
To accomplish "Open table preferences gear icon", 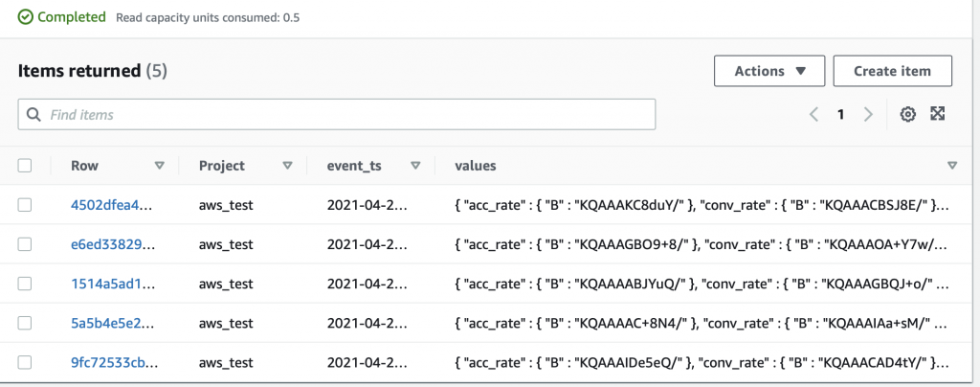I will [x=907, y=114].
